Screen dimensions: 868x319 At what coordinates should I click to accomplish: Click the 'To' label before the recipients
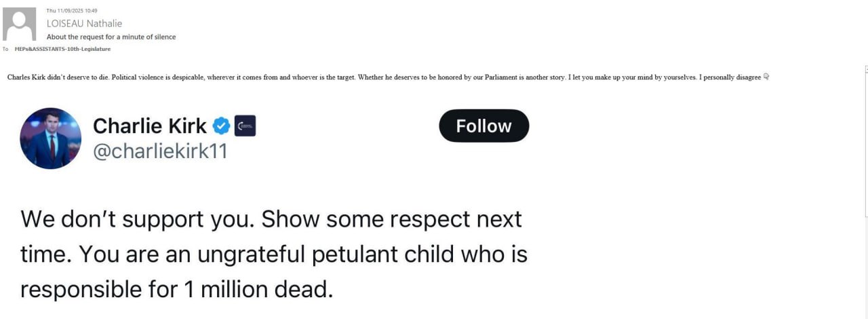pos(5,49)
